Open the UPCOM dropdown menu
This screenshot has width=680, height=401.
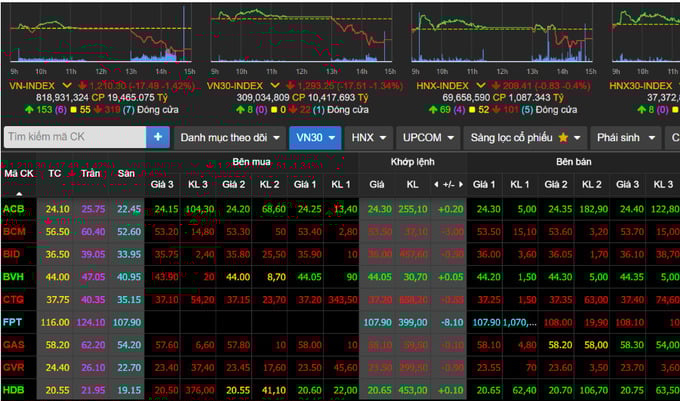[428, 137]
